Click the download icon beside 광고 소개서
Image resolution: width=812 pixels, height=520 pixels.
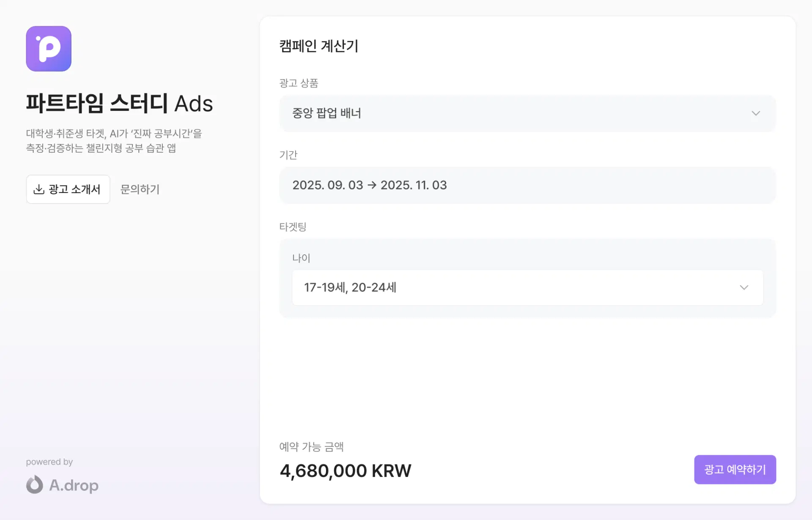pos(39,189)
